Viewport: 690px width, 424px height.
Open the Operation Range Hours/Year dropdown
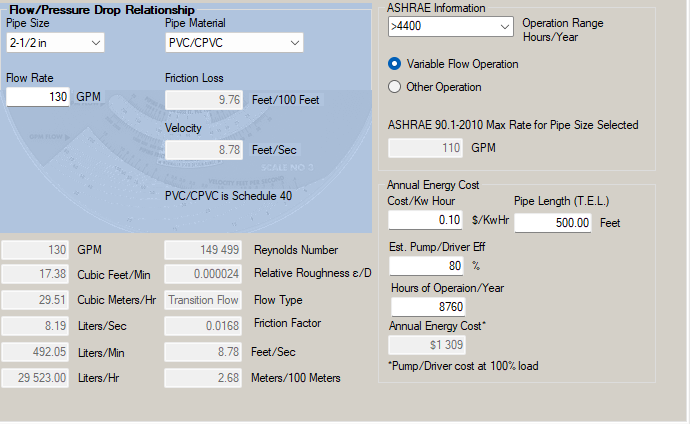(452, 27)
